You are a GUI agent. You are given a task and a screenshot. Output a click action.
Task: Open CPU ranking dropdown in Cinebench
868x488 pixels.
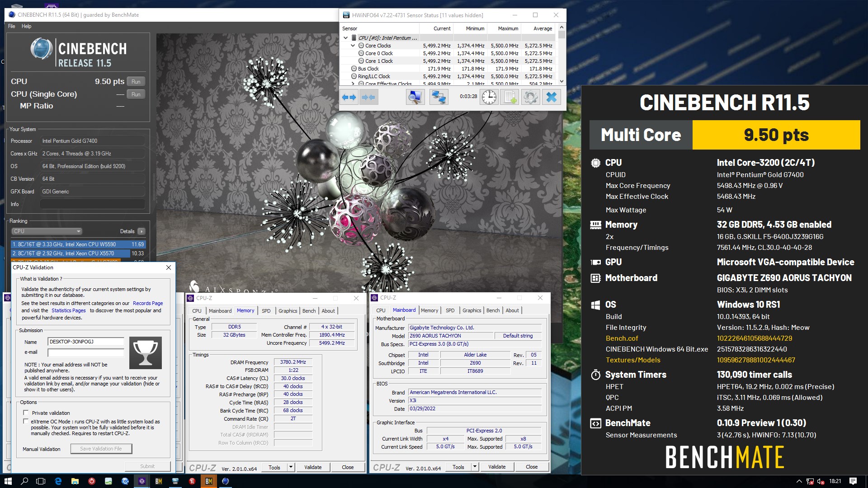pyautogui.click(x=47, y=231)
